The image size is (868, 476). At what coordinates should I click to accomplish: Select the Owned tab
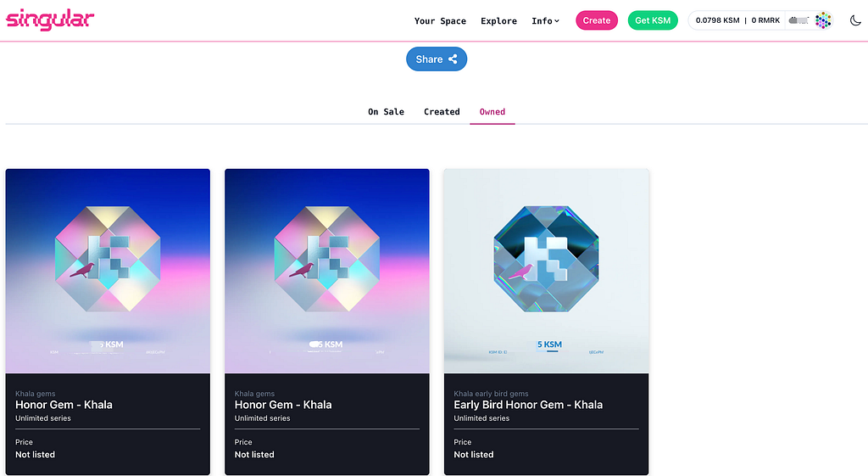[492, 111]
